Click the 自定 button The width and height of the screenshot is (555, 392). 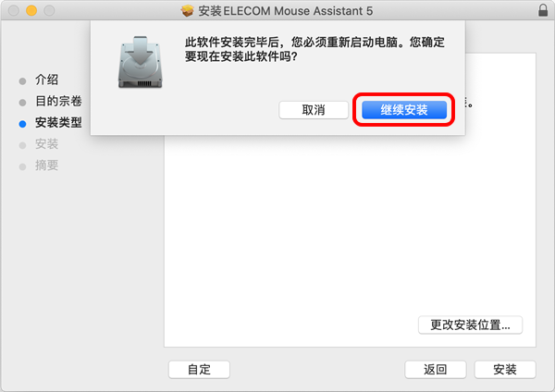click(199, 370)
